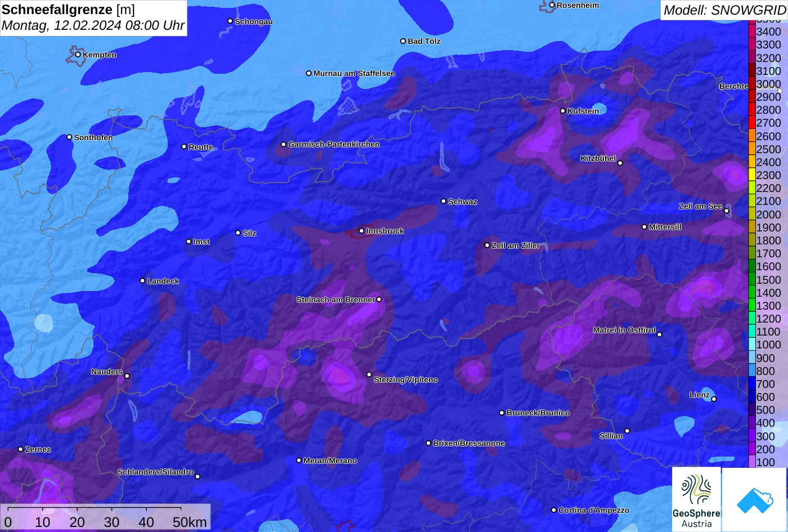This screenshot has height=532, width=788.
Task: Click the 50km scale bar label
Action: pyautogui.click(x=190, y=522)
